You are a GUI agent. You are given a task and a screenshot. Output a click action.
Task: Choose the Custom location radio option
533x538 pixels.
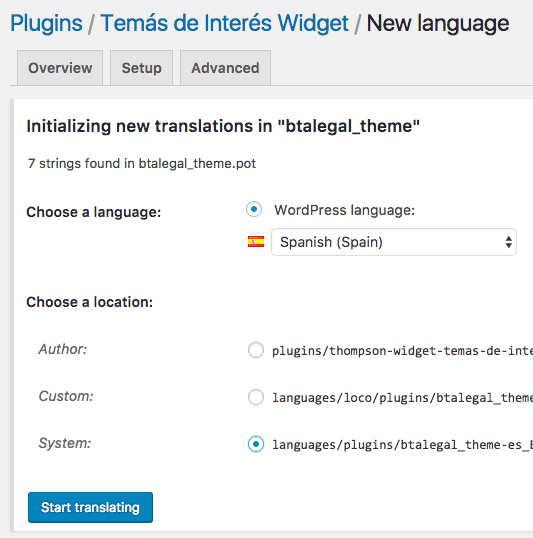[x=256, y=397]
